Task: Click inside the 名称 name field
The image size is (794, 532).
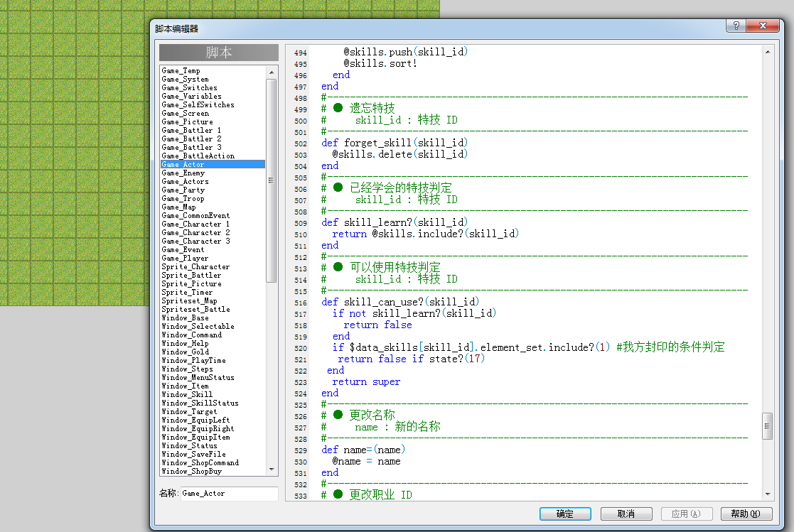Action: [229, 493]
